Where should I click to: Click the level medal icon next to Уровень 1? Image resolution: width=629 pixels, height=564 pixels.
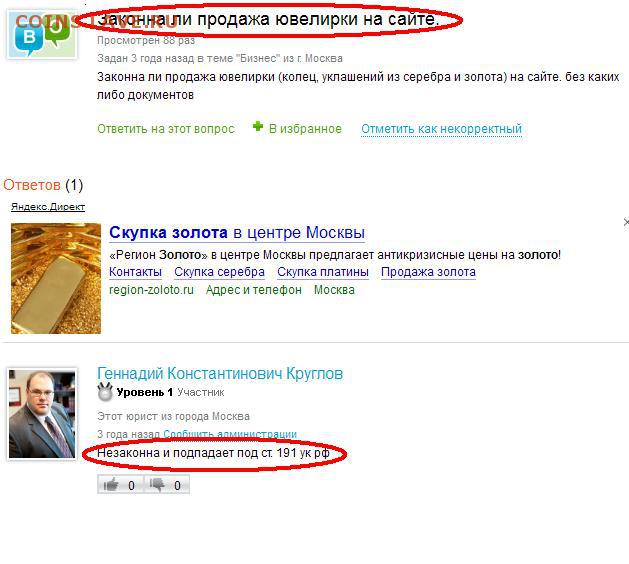pyautogui.click(x=105, y=392)
